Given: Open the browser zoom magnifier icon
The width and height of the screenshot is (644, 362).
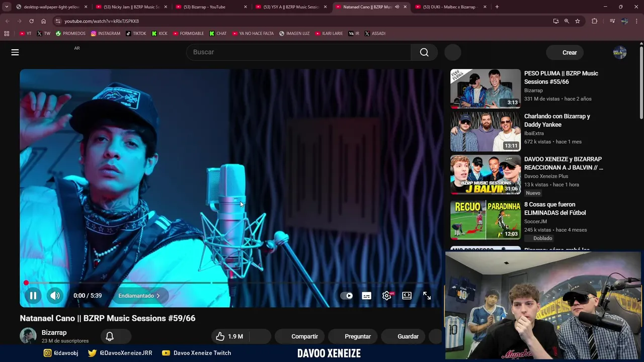Looking at the screenshot, I should point(567,21).
